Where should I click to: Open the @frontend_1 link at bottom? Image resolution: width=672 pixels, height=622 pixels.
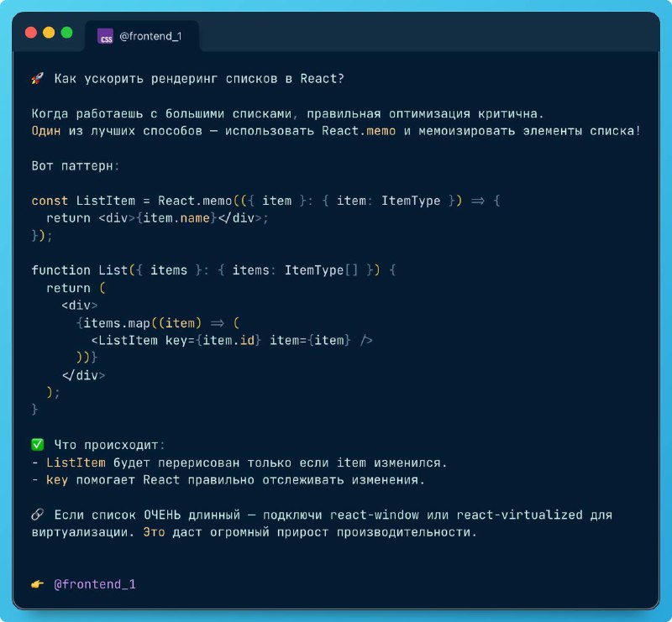[x=95, y=584]
